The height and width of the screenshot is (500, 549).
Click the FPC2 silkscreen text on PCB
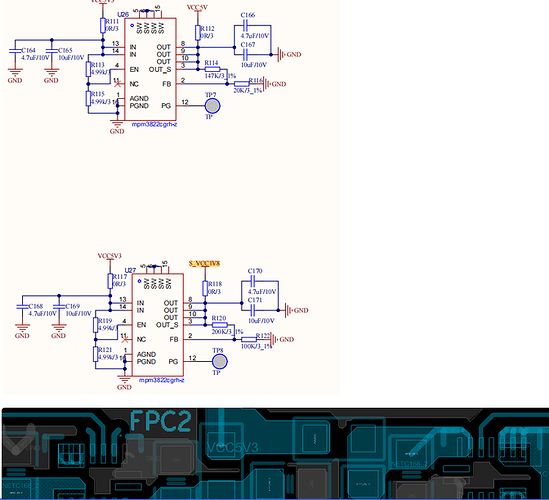coord(161,421)
